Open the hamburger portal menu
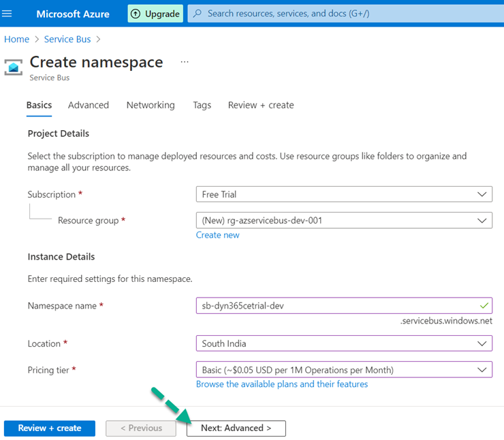The height and width of the screenshot is (440, 504). [7, 14]
